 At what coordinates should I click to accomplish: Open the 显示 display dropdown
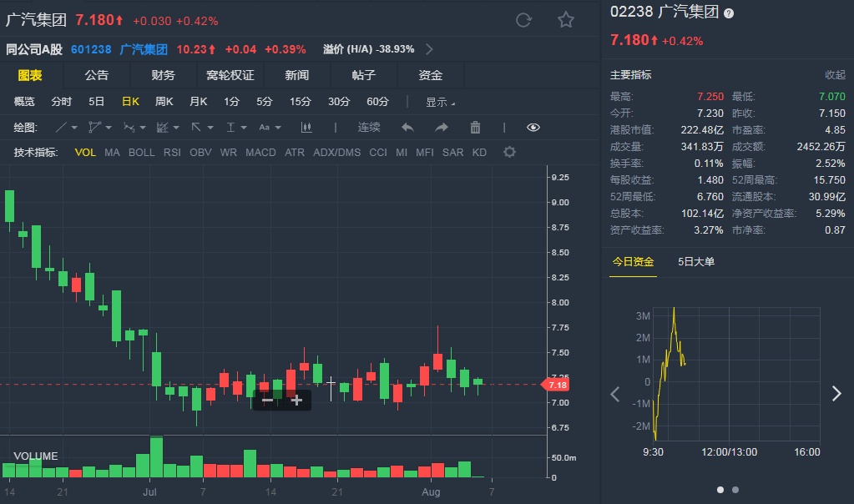pyautogui.click(x=440, y=102)
